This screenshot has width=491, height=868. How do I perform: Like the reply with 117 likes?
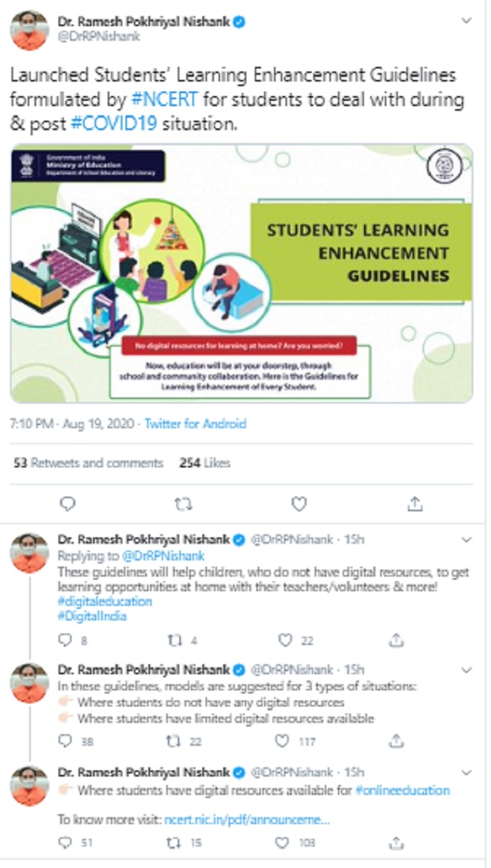click(282, 741)
